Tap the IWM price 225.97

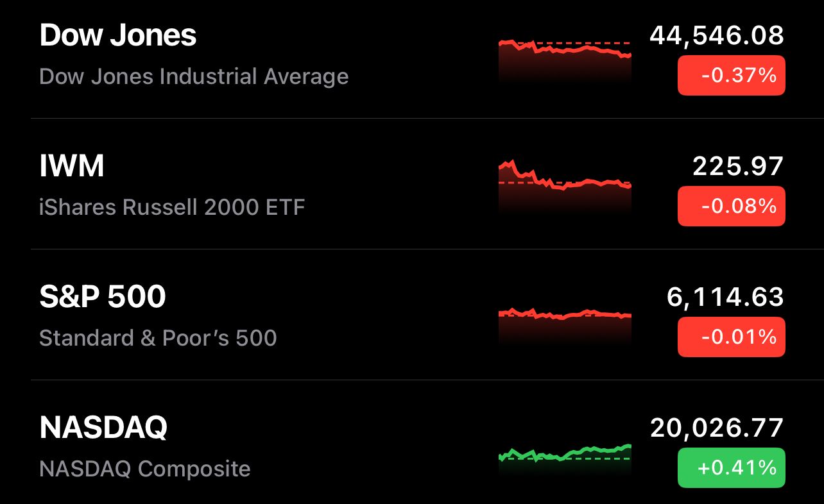point(738,167)
